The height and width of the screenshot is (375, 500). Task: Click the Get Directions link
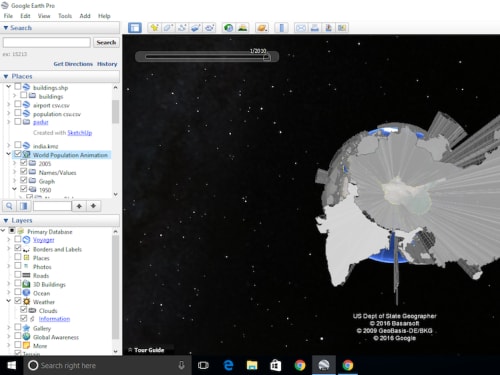[73, 64]
